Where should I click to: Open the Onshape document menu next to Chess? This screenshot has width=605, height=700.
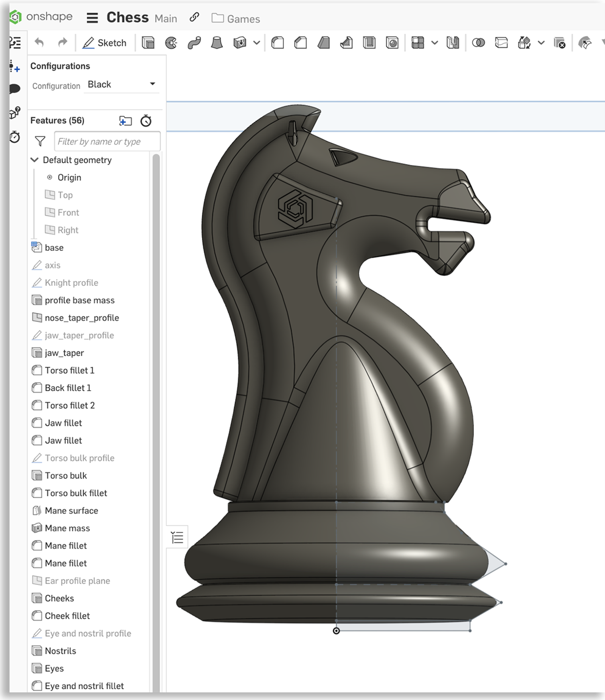tap(92, 18)
